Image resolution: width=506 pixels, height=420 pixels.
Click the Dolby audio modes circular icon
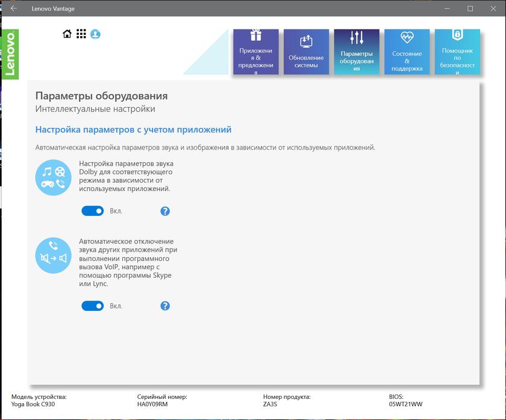(x=54, y=177)
